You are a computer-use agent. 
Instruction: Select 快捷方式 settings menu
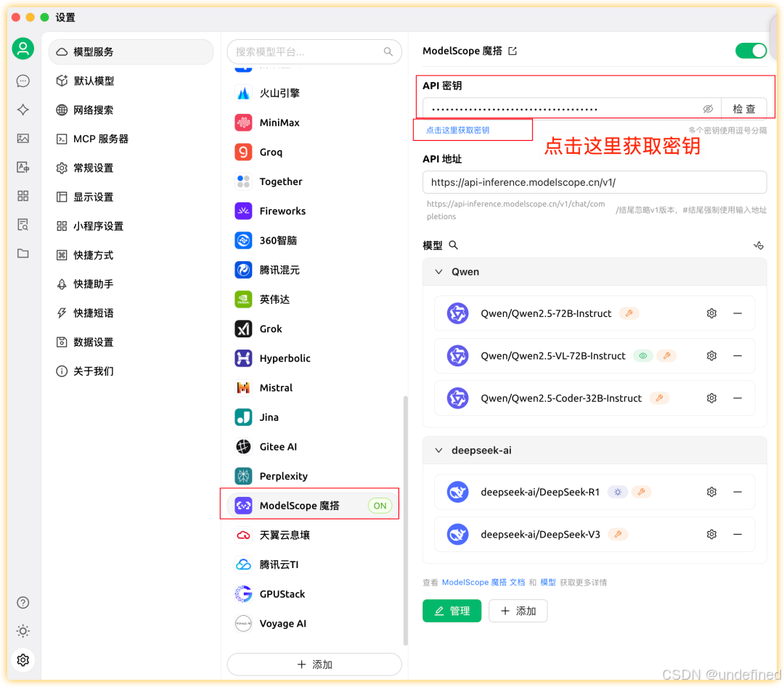pyautogui.click(x=131, y=255)
